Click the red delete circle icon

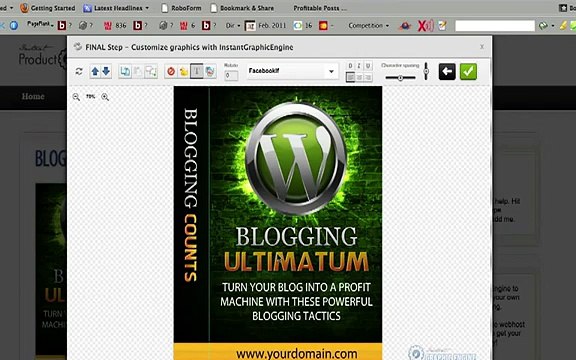pyautogui.click(x=171, y=71)
